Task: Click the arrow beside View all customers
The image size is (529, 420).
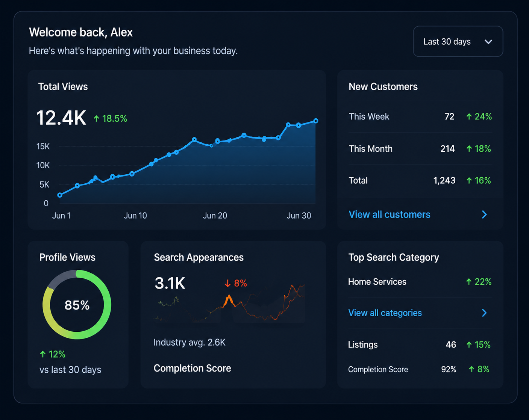Action: pyautogui.click(x=484, y=215)
